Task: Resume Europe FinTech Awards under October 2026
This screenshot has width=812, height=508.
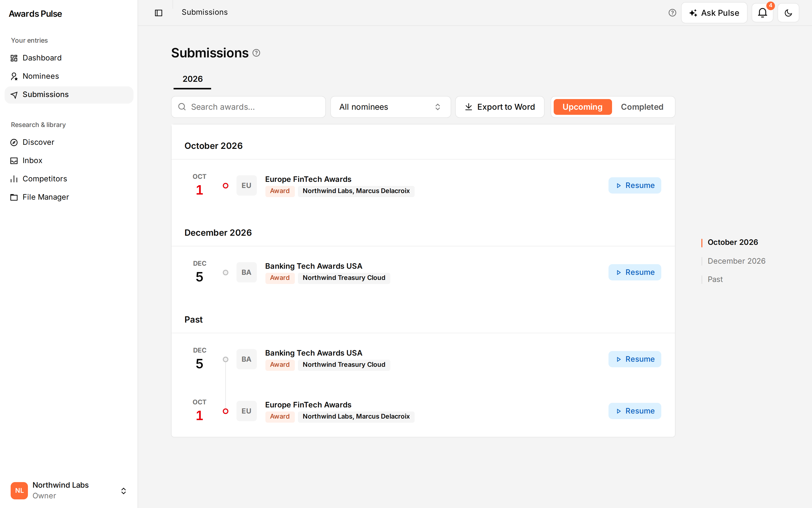Action: pyautogui.click(x=634, y=185)
